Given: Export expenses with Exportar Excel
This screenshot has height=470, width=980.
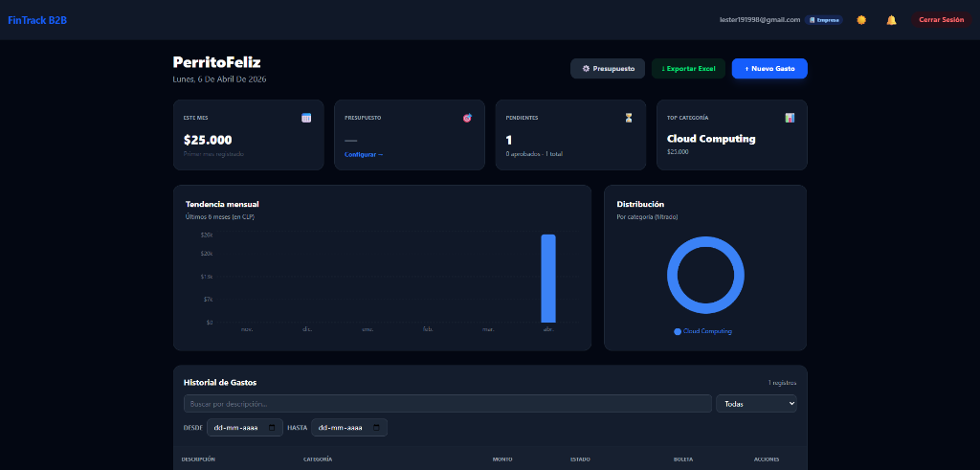Looking at the screenshot, I should point(688,69).
